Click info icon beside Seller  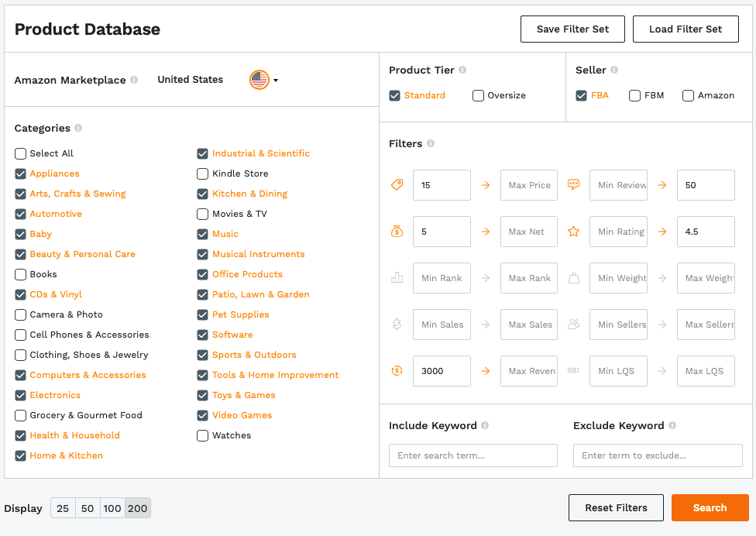(x=614, y=70)
